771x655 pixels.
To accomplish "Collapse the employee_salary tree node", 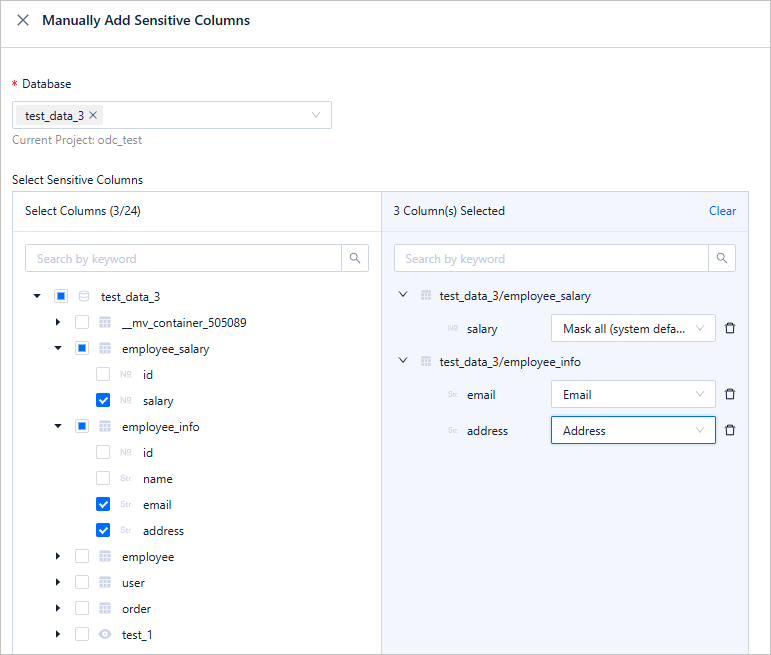I will coord(58,348).
